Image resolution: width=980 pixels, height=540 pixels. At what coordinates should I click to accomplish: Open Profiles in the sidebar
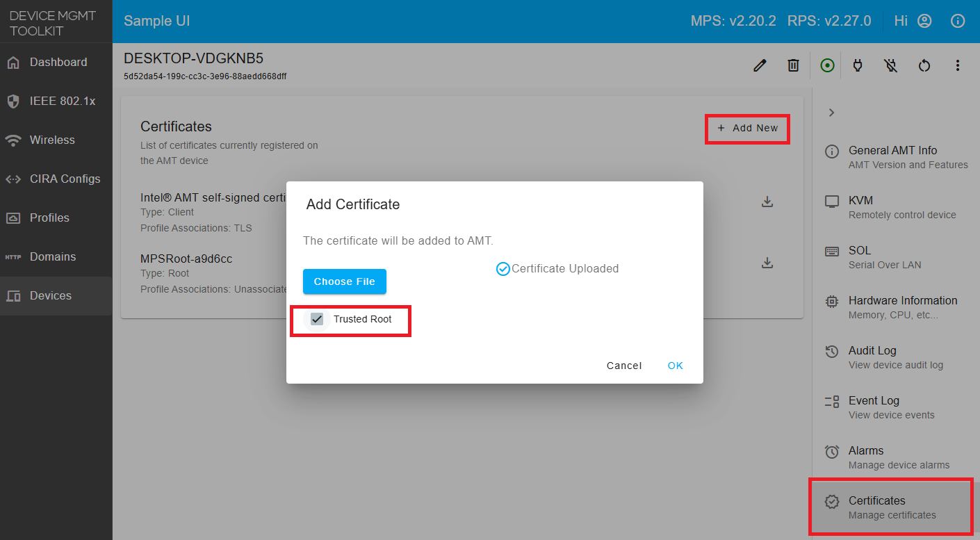(56, 218)
